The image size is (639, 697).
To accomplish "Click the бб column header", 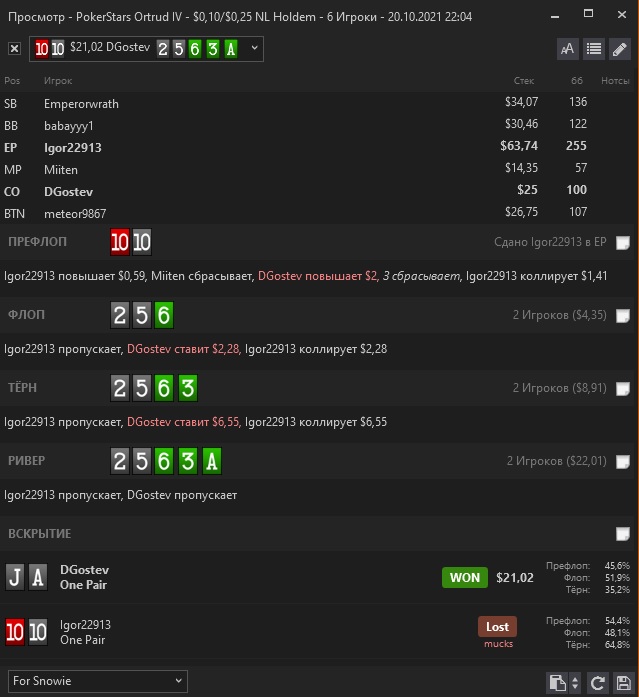I will click(x=577, y=81).
